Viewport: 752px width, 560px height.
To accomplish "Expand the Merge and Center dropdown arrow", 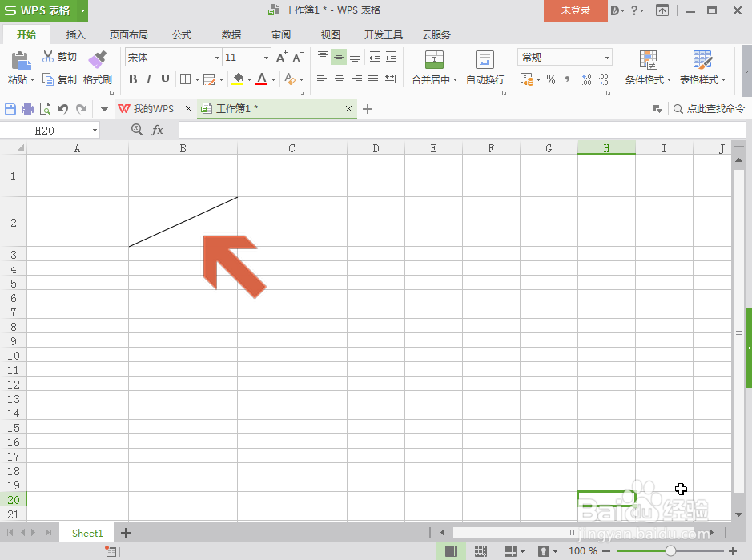I will (x=455, y=79).
